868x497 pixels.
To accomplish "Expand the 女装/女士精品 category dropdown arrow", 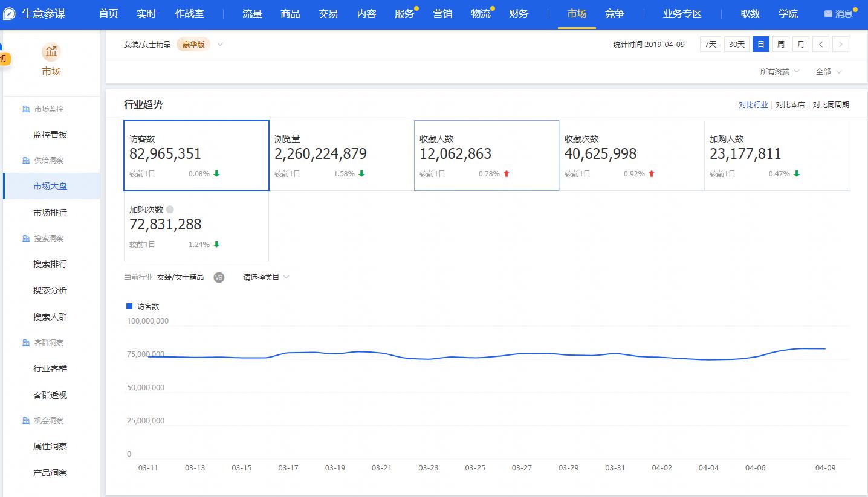I will coord(220,44).
